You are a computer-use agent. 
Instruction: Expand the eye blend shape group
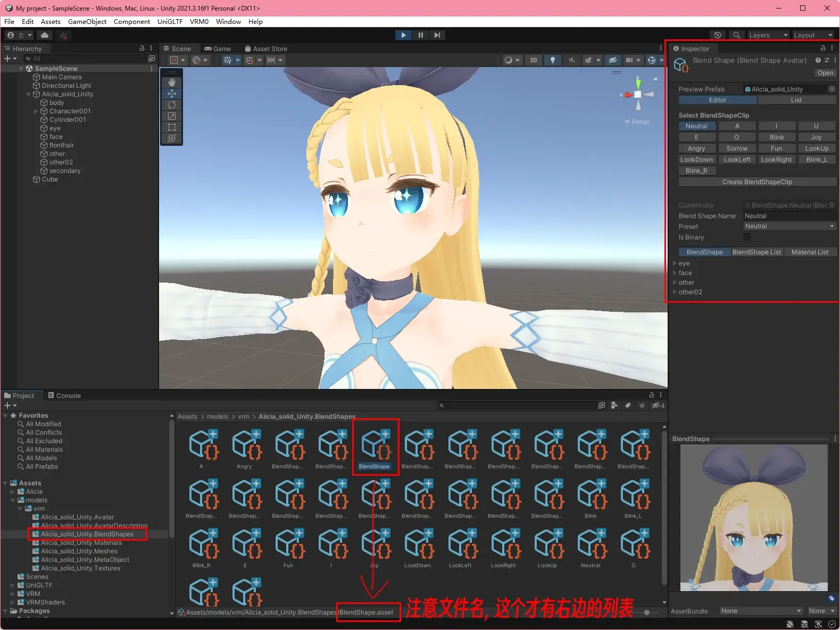[x=675, y=263]
